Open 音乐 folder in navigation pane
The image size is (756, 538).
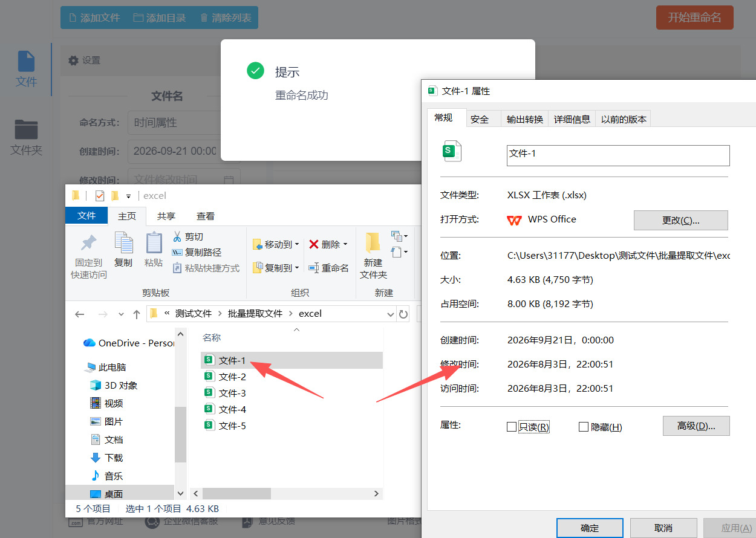click(x=106, y=476)
